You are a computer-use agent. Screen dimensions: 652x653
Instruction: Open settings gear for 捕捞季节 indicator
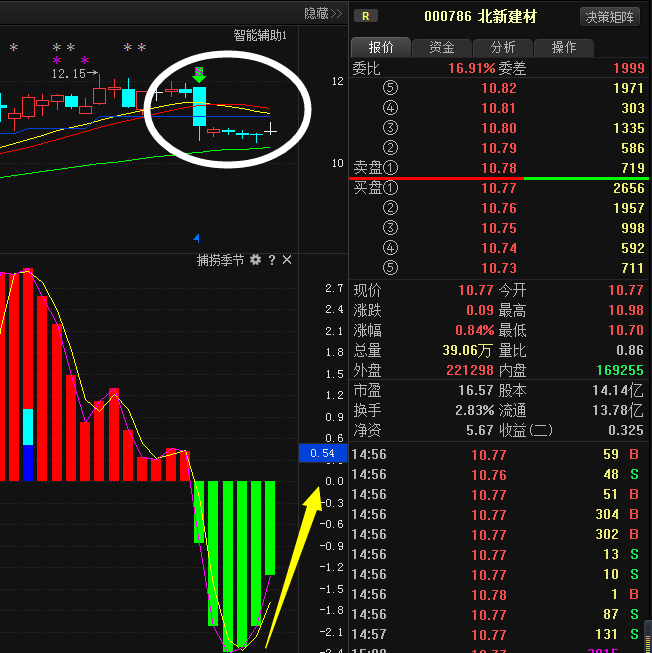coord(256,260)
